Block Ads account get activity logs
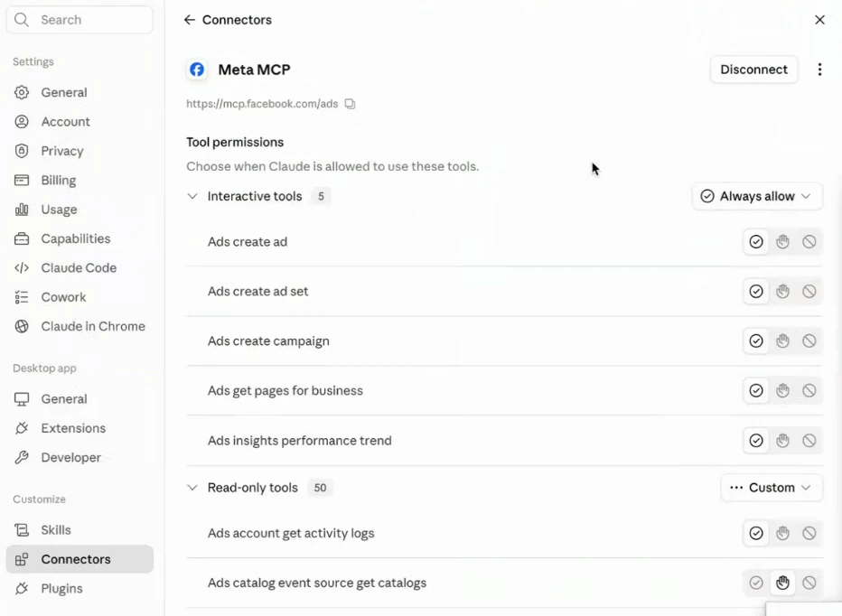This screenshot has height=616, width=842. (809, 533)
